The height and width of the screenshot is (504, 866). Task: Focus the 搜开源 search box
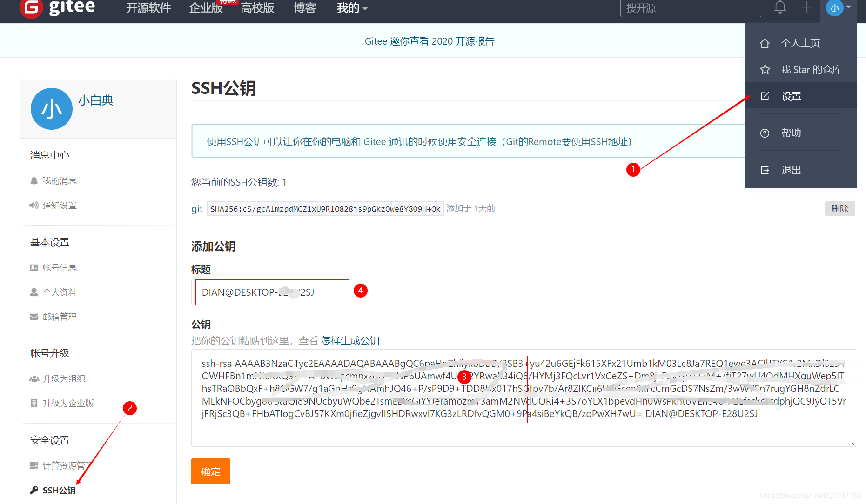click(x=690, y=8)
